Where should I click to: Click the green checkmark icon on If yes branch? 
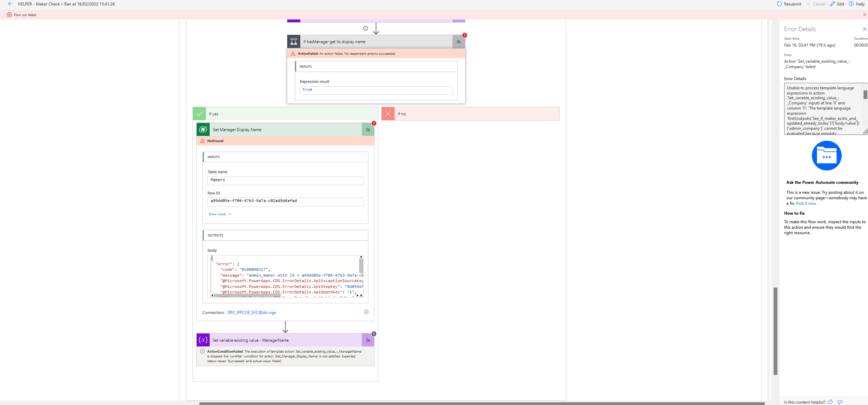pos(199,113)
